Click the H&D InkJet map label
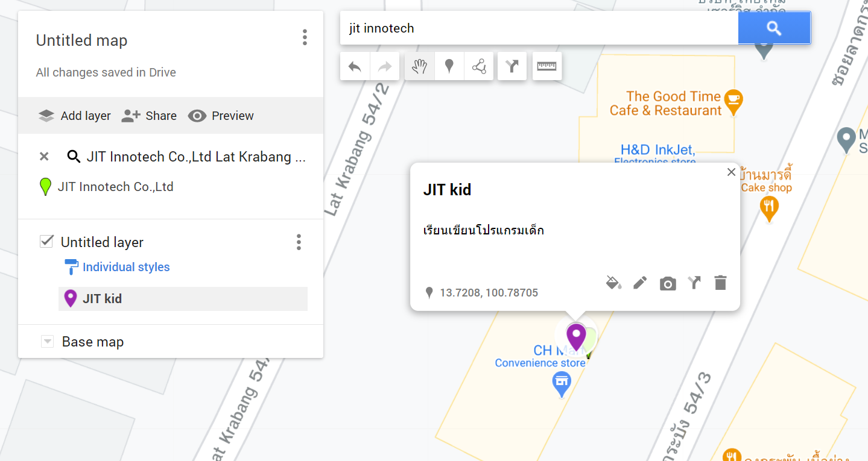The height and width of the screenshot is (461, 868). (x=658, y=149)
